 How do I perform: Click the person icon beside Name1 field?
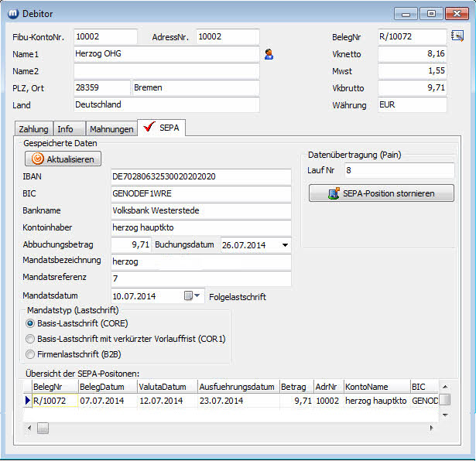coord(269,54)
